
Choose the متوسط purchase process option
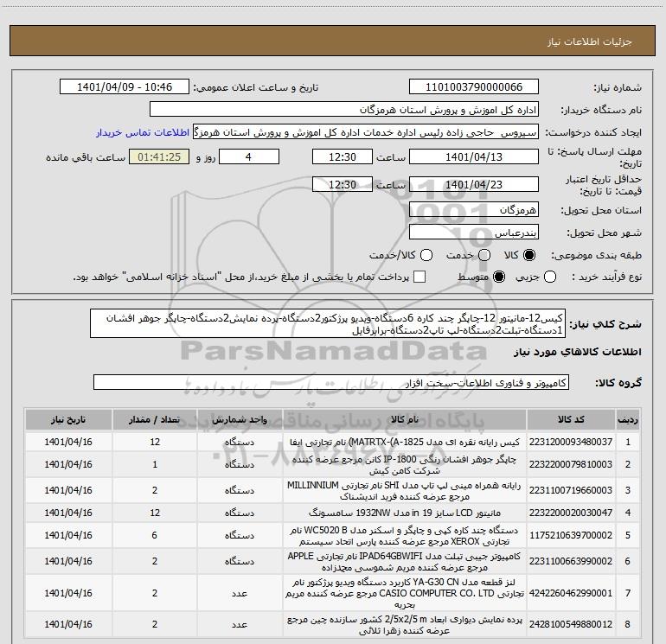click(x=499, y=277)
